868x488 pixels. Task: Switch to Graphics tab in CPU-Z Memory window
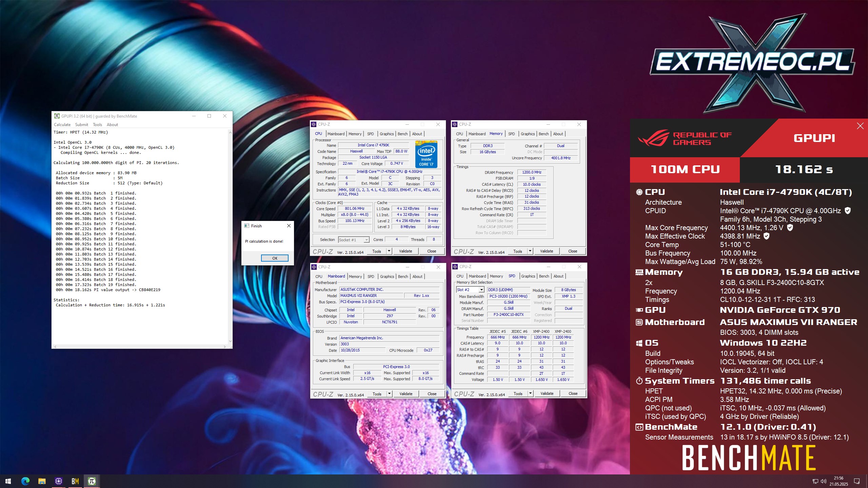[x=528, y=134]
